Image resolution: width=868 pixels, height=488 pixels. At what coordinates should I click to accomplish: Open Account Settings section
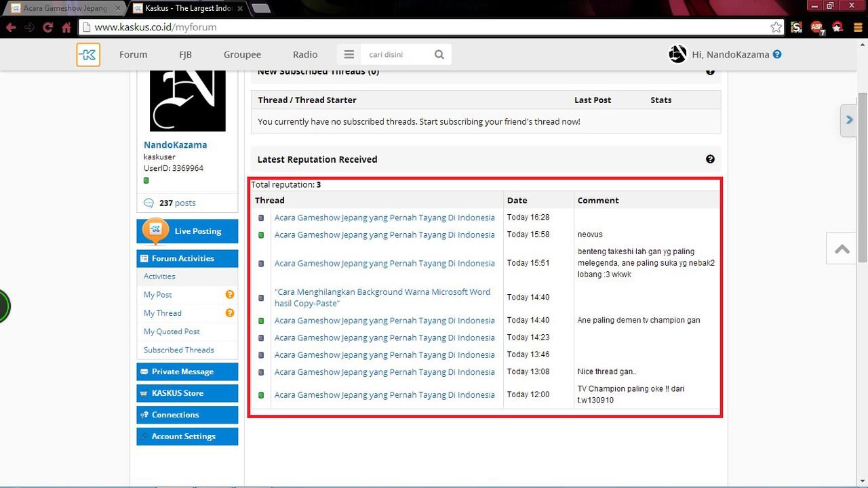(187, 436)
